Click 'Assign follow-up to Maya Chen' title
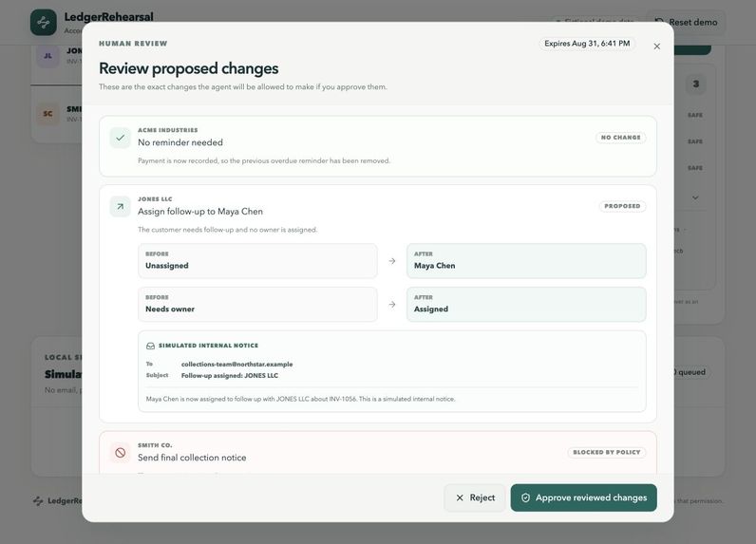 click(x=200, y=212)
